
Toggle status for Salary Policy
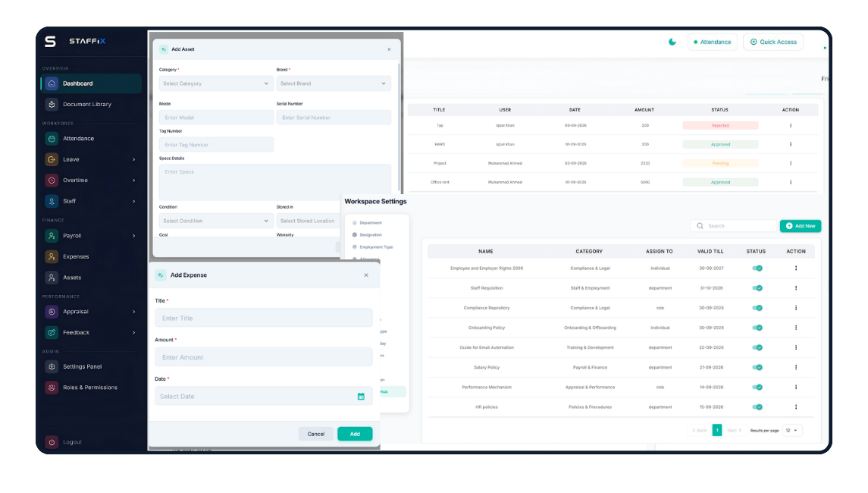point(757,368)
